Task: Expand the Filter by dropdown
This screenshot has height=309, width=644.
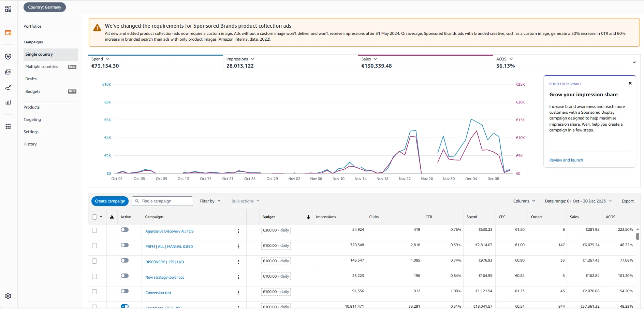Action: tap(210, 201)
